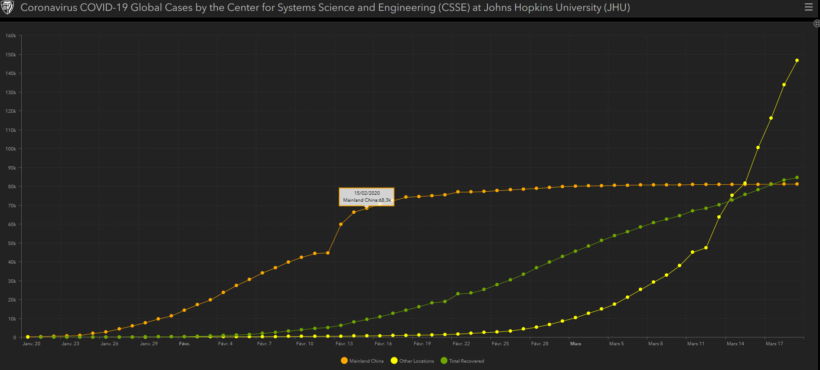Screen dimensions: 820x370
Task: Click the Févr. 22 date label
Action: 461,344
